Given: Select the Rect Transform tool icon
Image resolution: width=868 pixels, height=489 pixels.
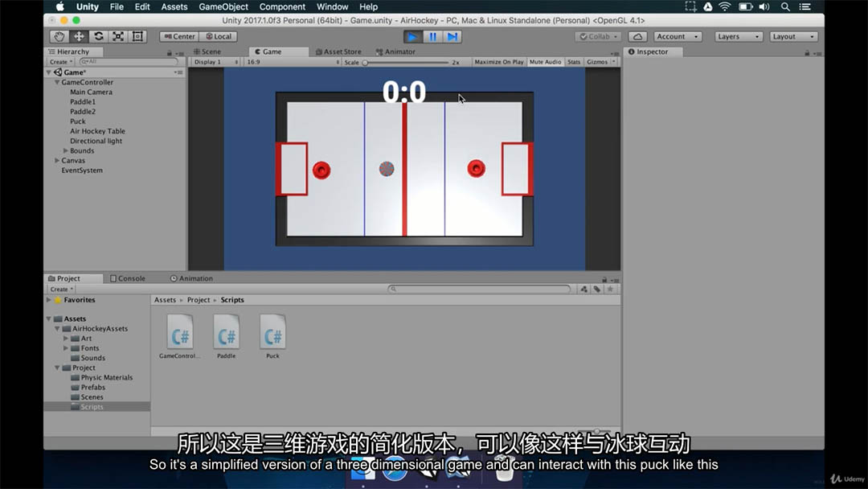Looking at the screenshot, I should [137, 36].
